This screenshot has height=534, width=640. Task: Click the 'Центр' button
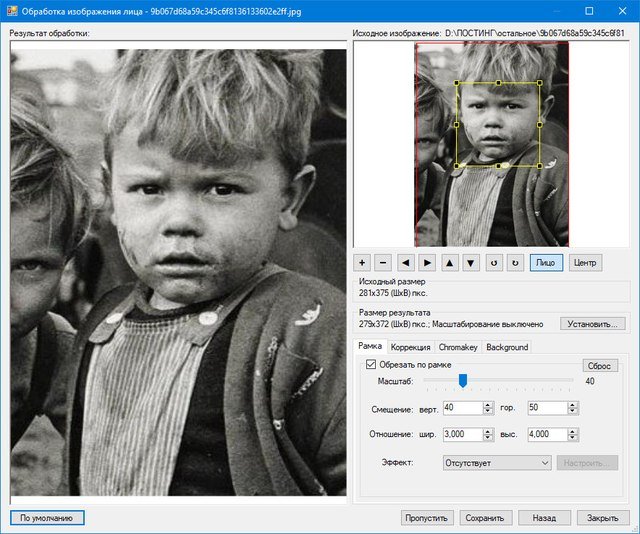pyautogui.click(x=585, y=263)
